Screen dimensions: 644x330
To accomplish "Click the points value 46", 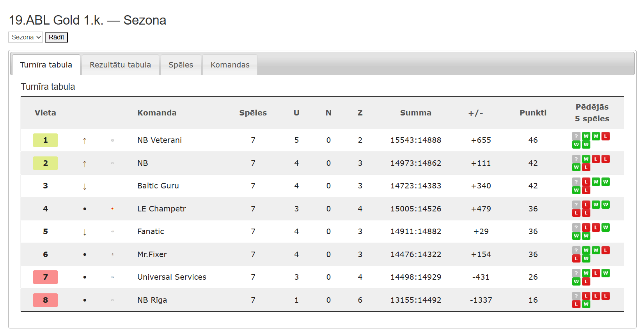I will coord(533,140).
